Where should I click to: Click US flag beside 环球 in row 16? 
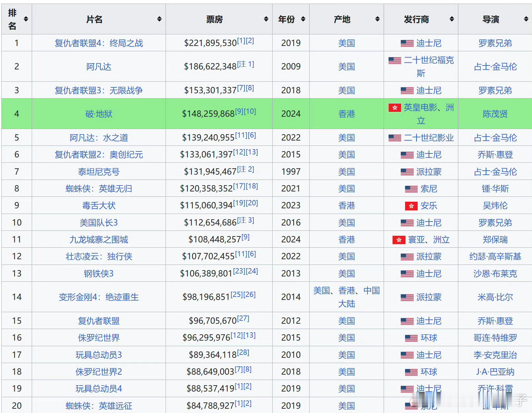(411, 338)
